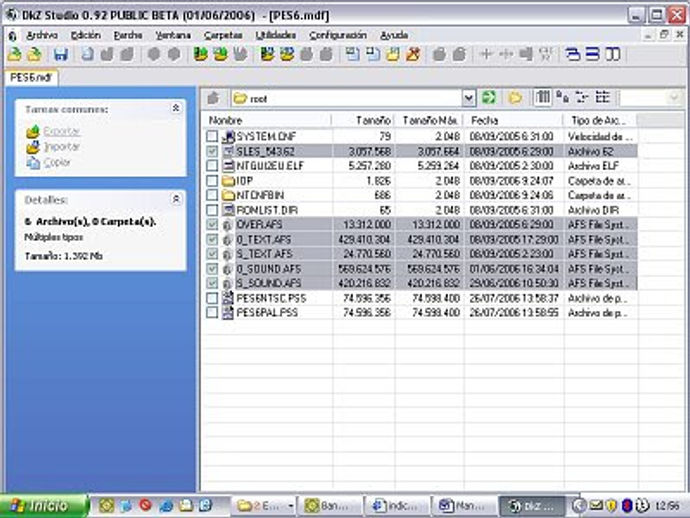Click the root folder icon in the path box
690x518 pixels.
[x=240, y=98]
